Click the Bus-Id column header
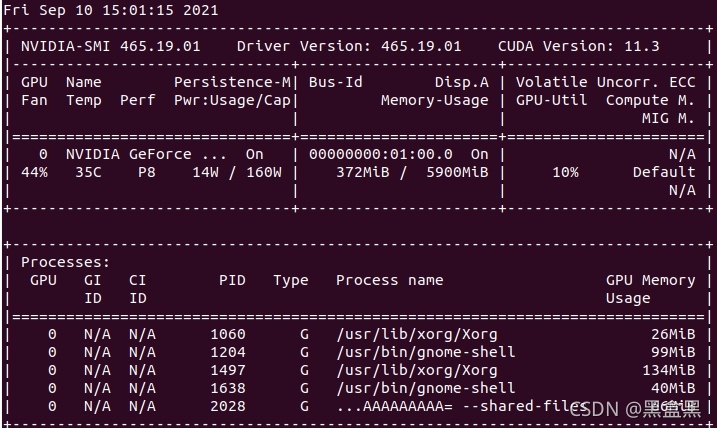The width and height of the screenshot is (717, 428). tap(336, 82)
